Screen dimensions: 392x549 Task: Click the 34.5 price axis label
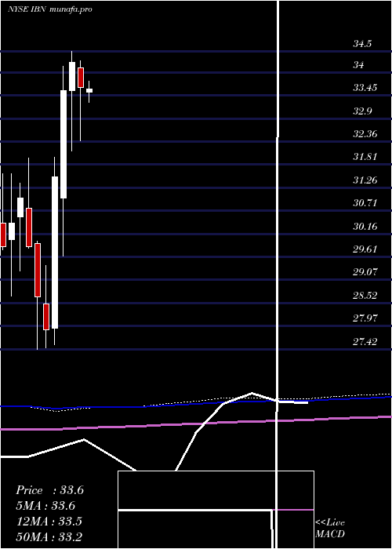pyautogui.click(x=362, y=44)
